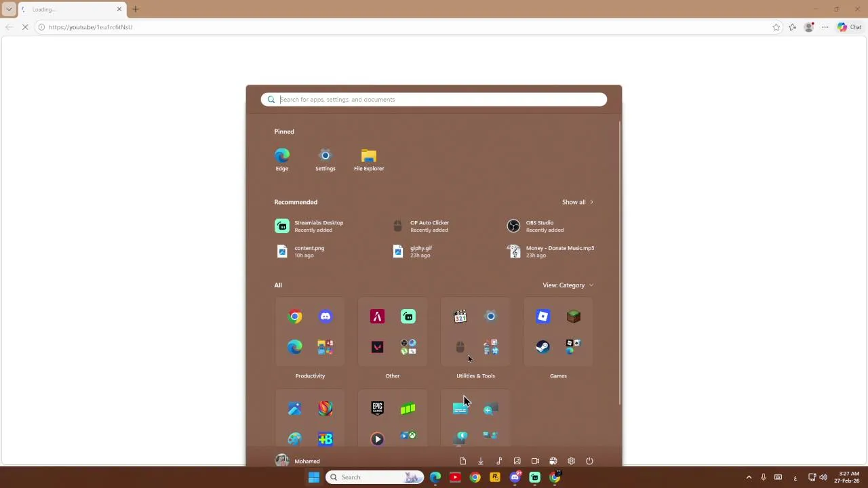The image size is (868, 488).
Task: Open Steam in the Games category
Action: point(542,347)
